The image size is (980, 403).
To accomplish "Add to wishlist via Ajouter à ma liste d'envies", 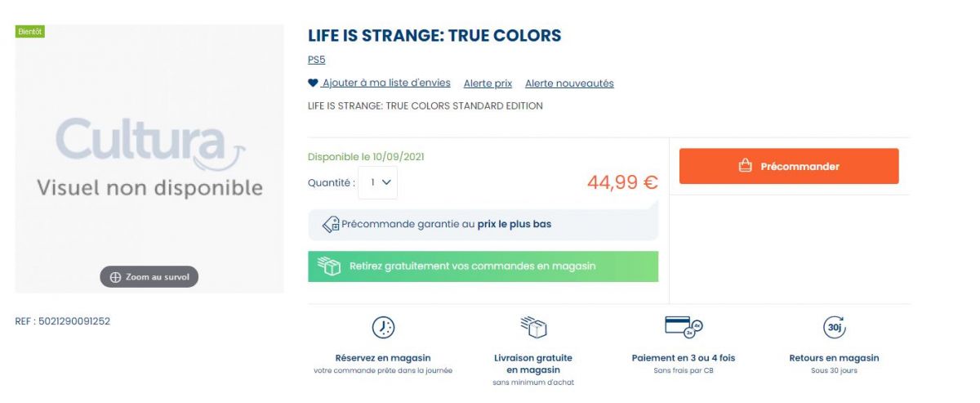I will click(x=386, y=83).
